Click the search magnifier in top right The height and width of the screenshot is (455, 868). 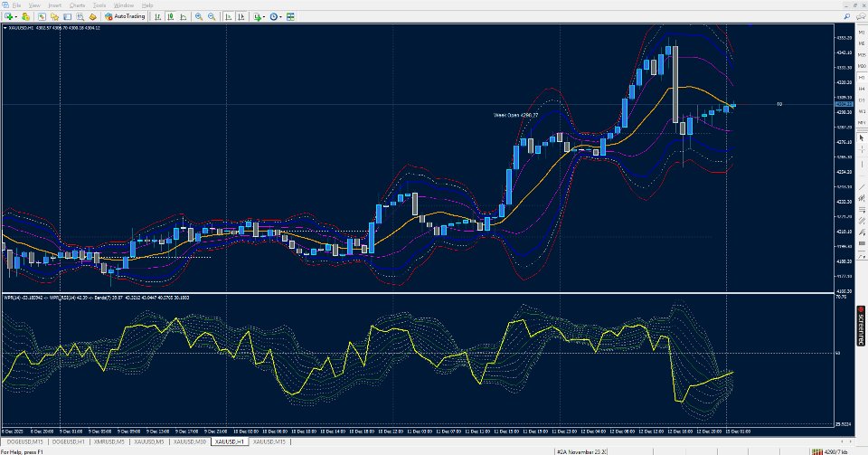(846, 16)
